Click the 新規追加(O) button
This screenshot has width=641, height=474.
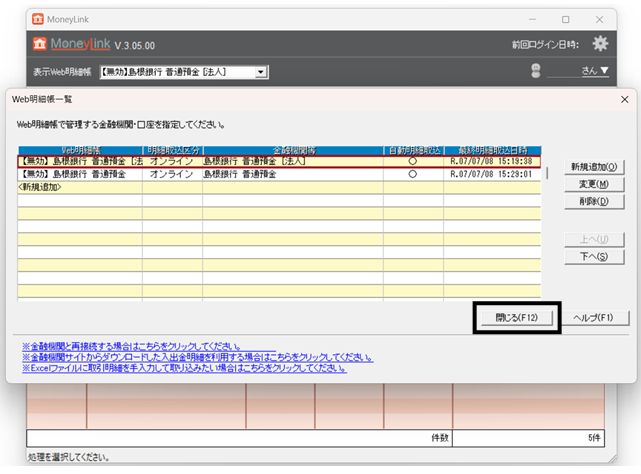tap(594, 167)
